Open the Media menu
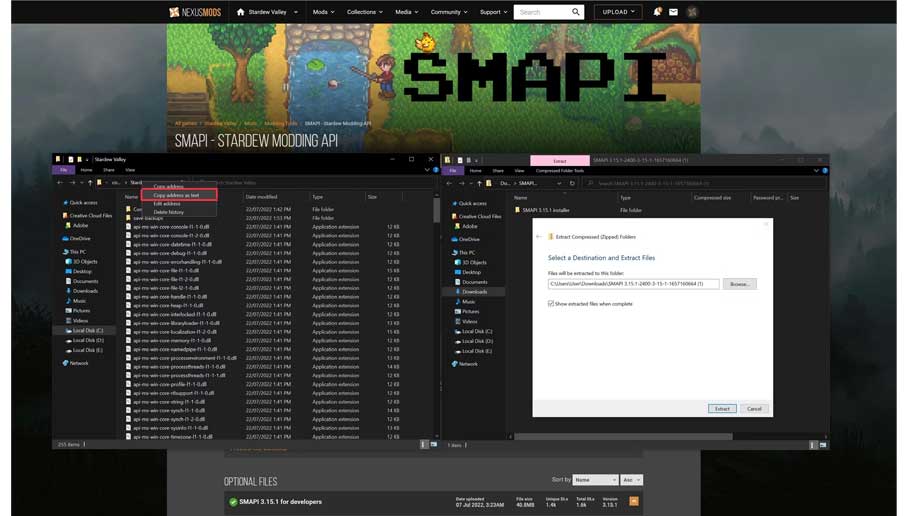The width and height of the screenshot is (908, 516). [407, 12]
